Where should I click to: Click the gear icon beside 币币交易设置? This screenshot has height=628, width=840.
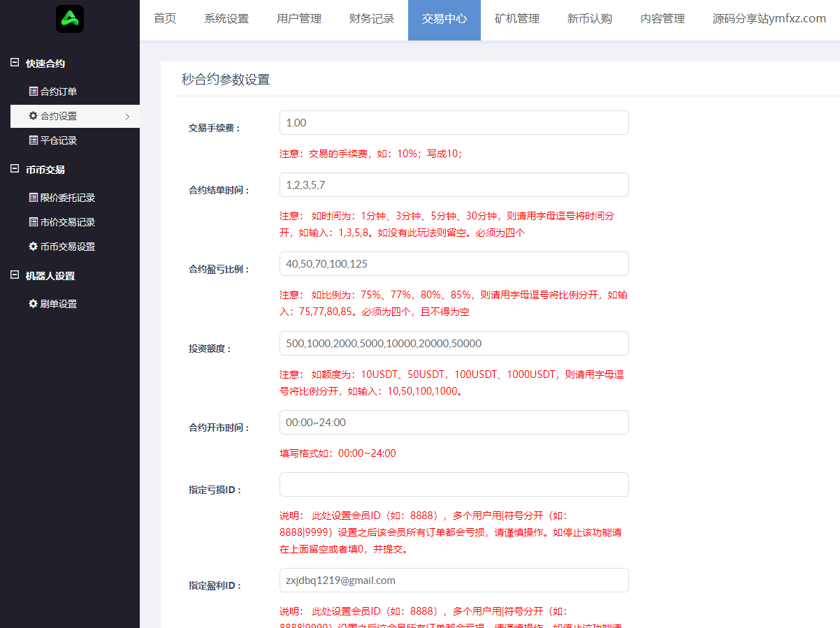[33, 247]
